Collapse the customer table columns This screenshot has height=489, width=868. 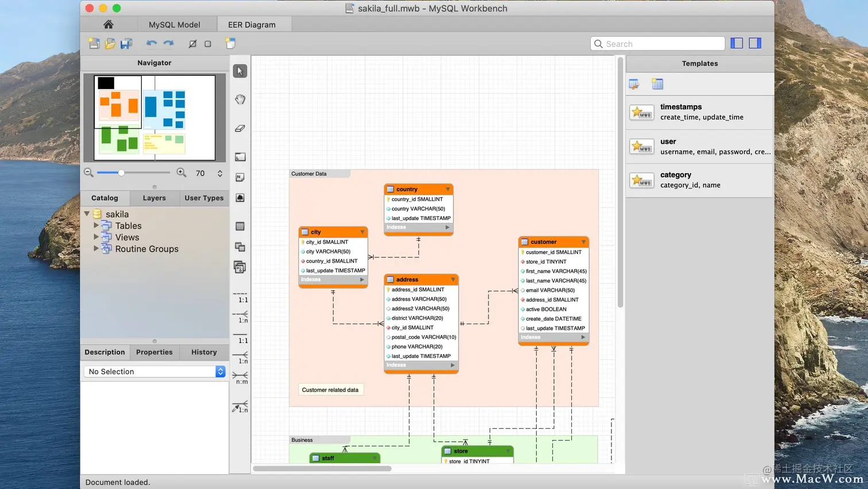[x=583, y=242]
